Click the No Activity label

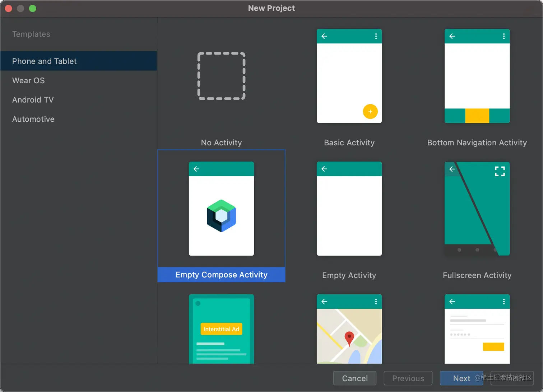point(221,143)
